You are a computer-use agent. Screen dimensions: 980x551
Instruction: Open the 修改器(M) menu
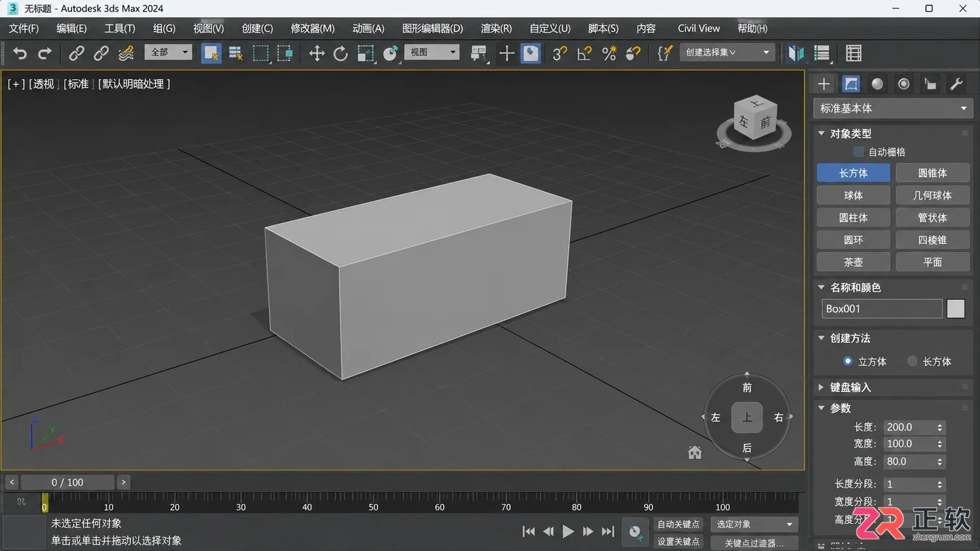point(312,29)
